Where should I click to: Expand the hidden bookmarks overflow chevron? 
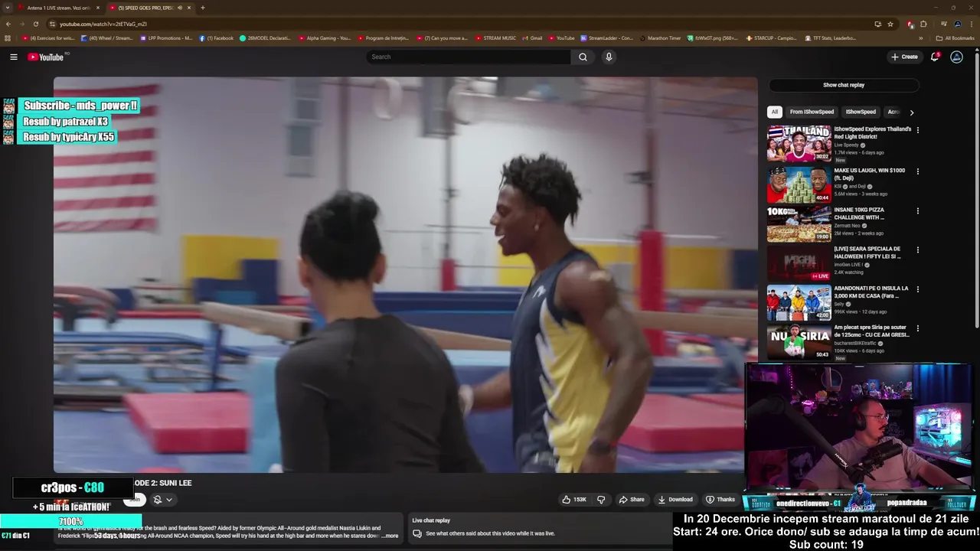click(922, 37)
